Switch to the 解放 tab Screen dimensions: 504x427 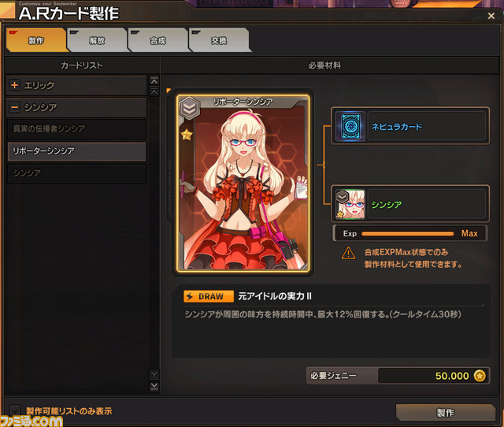tap(97, 40)
